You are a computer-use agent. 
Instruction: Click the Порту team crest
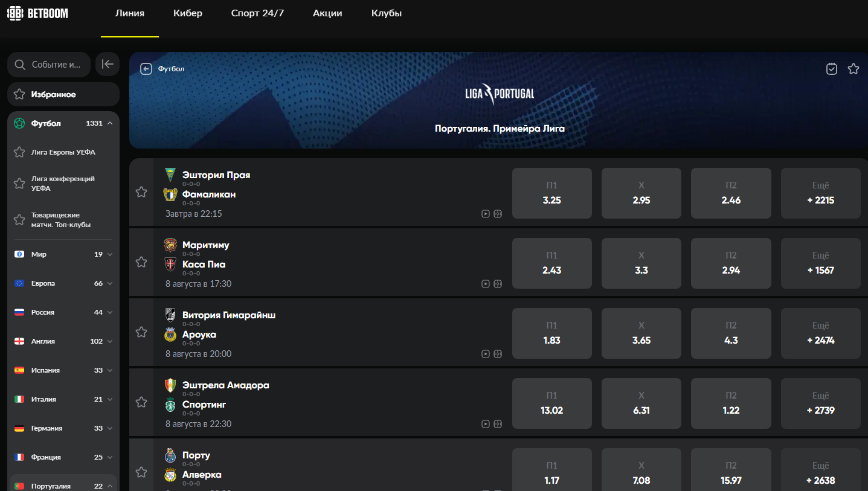(170, 455)
